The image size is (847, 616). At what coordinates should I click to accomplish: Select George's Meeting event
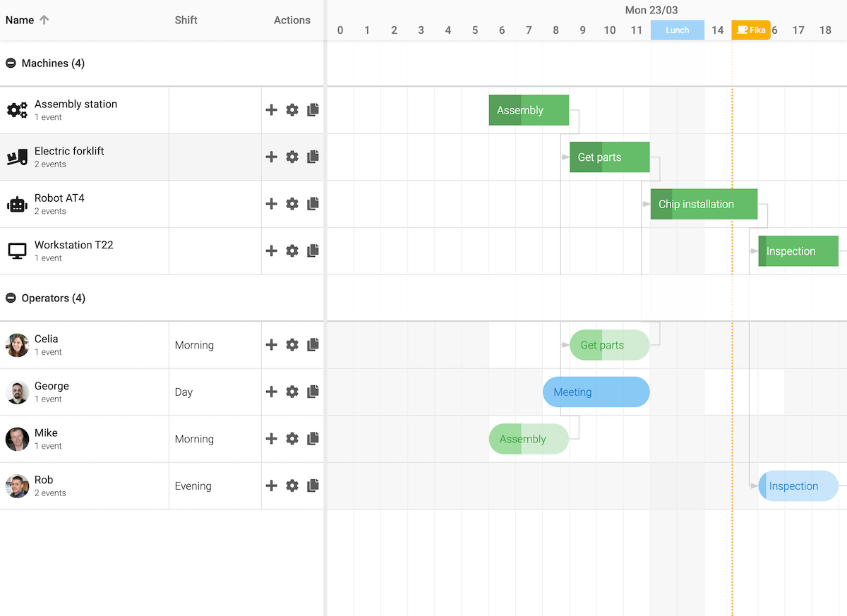click(x=596, y=392)
